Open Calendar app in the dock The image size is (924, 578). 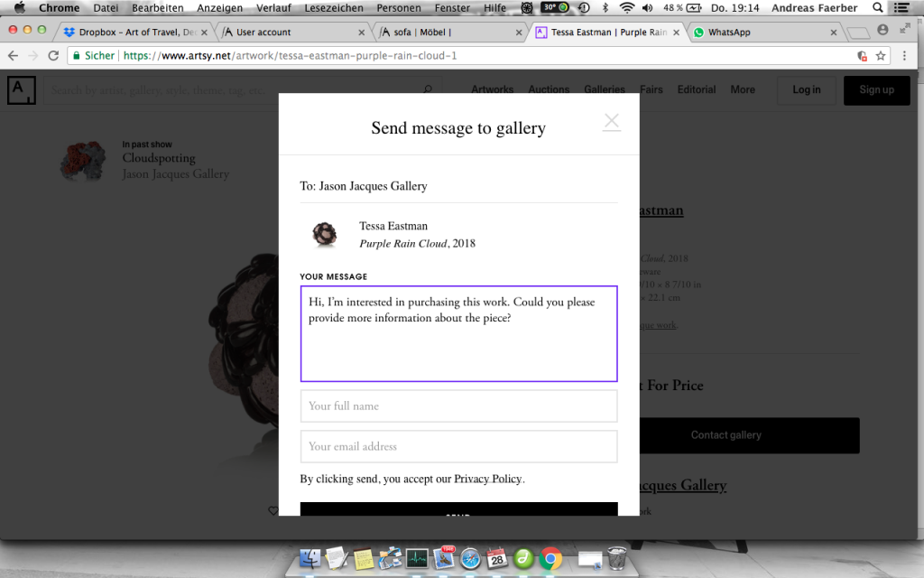coord(496,558)
